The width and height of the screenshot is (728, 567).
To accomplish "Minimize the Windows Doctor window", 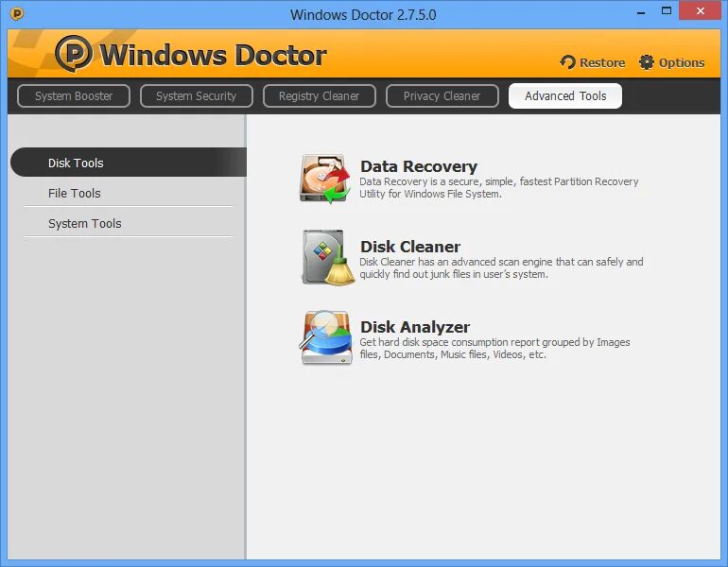I will [641, 12].
